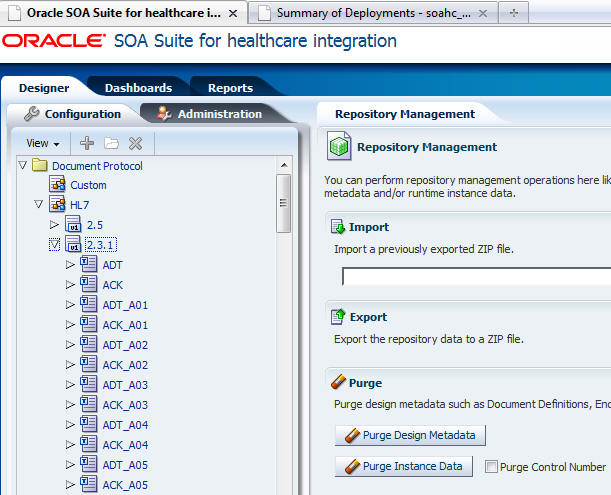Select the Oracle SOA Suite browser tab
Image resolution: width=611 pixels, height=495 pixels.
[x=123, y=13]
